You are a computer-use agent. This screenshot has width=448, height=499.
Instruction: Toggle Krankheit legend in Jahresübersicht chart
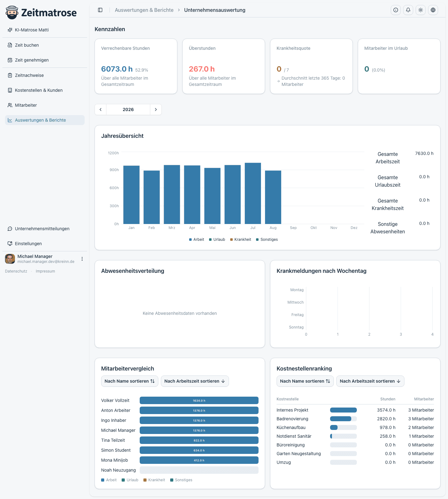(x=240, y=240)
